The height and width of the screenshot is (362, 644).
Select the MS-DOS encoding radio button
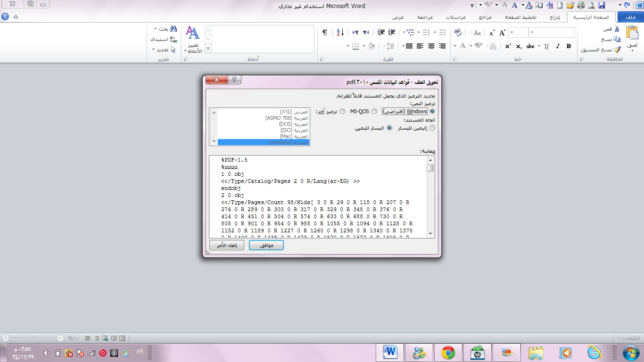point(374,112)
